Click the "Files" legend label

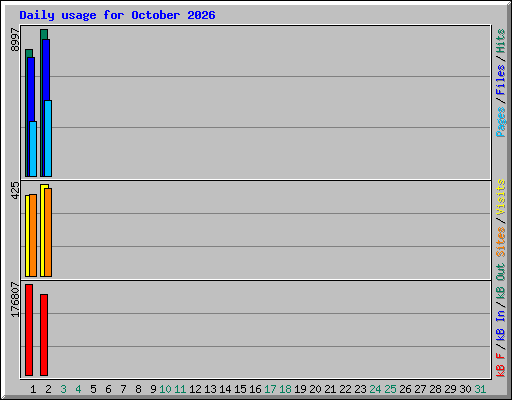pyautogui.click(x=501, y=79)
